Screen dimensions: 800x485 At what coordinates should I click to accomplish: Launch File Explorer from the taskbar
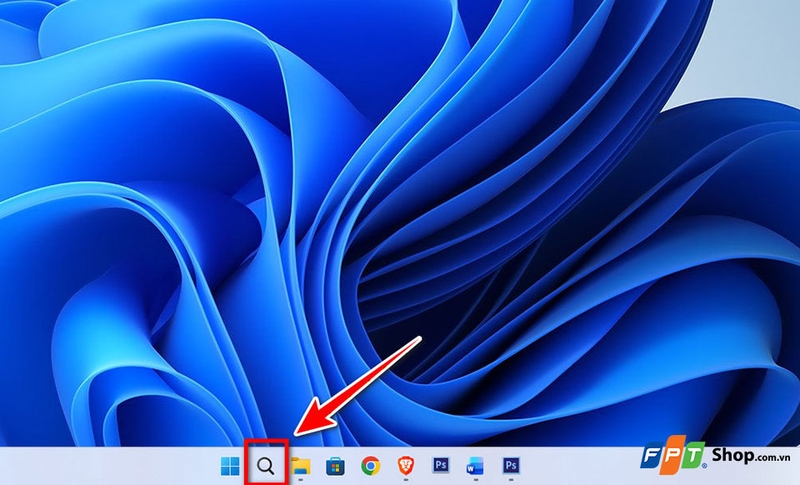[301, 466]
